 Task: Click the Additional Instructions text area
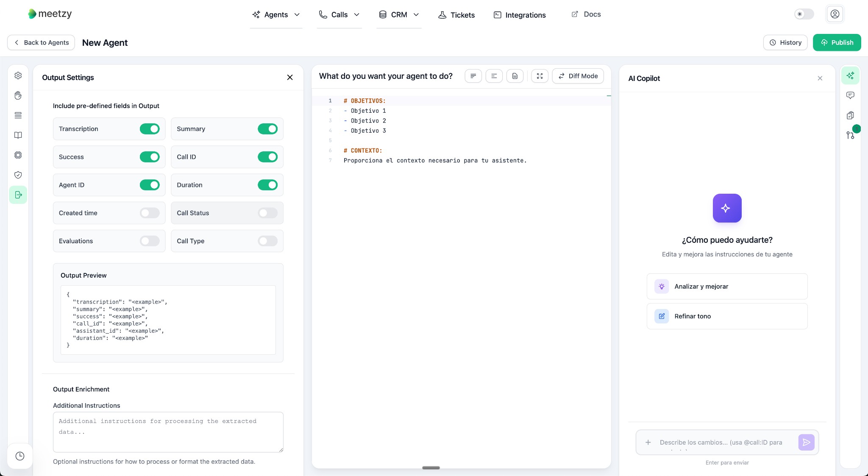pos(168,432)
